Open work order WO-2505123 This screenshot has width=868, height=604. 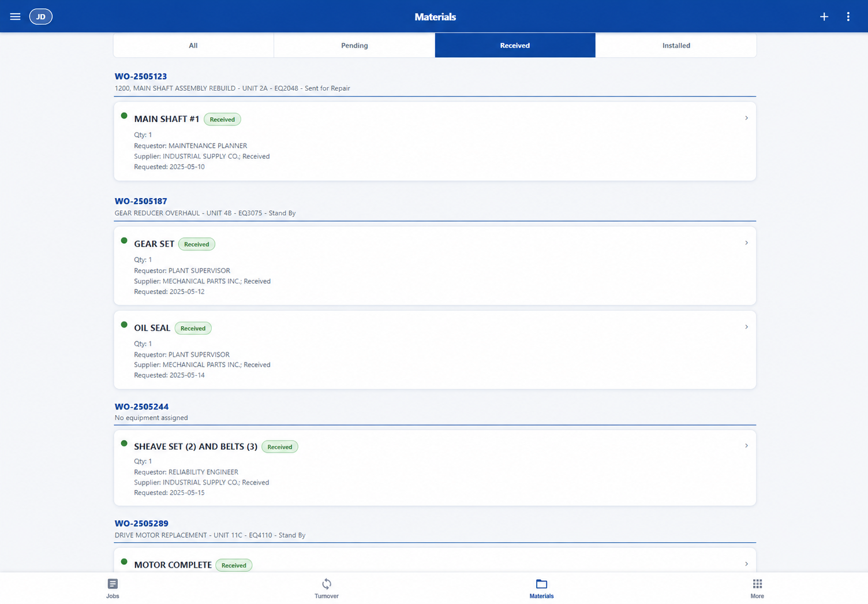(x=141, y=76)
